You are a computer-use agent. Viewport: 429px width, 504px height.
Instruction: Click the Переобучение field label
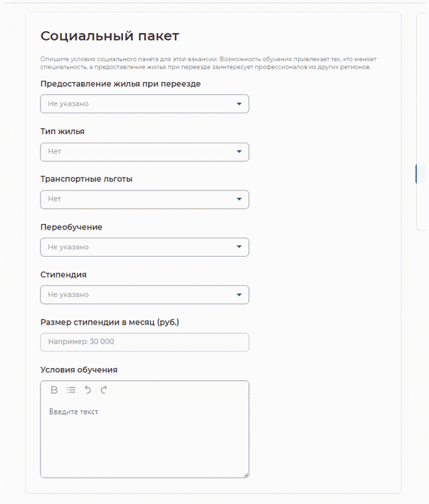pos(72,227)
